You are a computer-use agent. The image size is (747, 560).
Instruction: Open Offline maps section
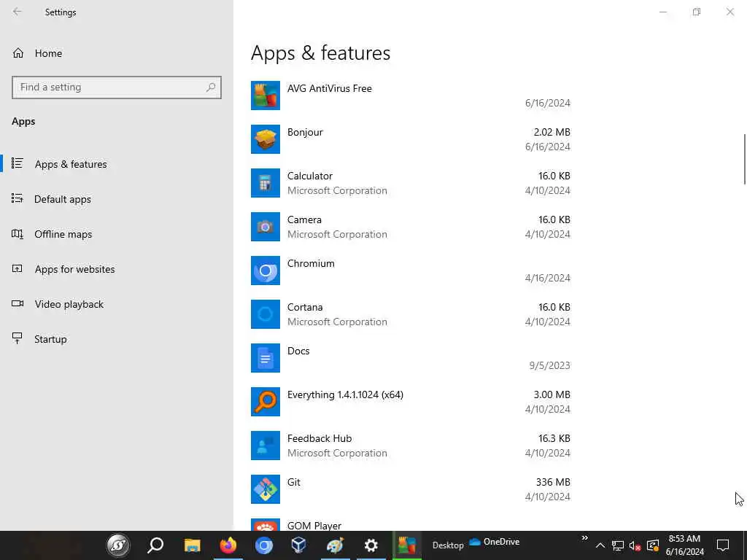coord(117,234)
